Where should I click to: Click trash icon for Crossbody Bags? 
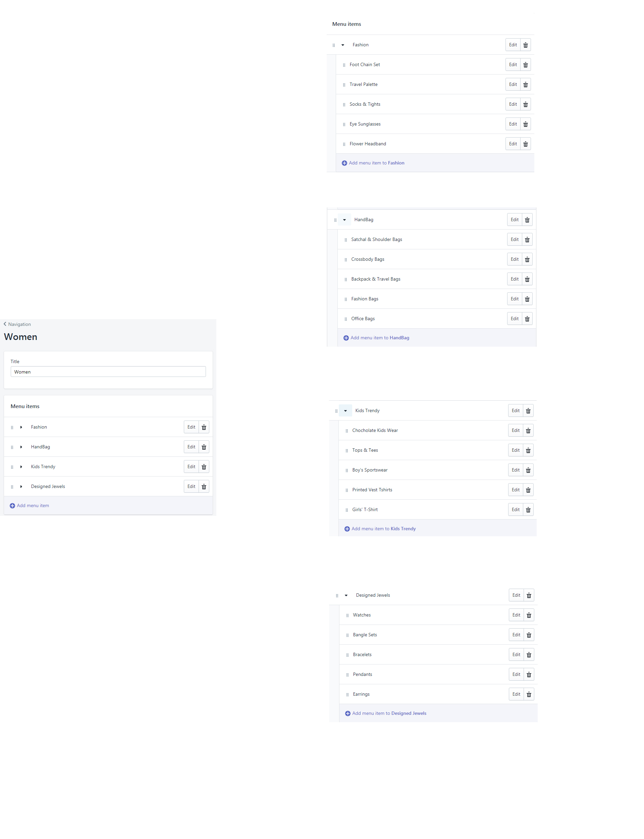coord(527,260)
